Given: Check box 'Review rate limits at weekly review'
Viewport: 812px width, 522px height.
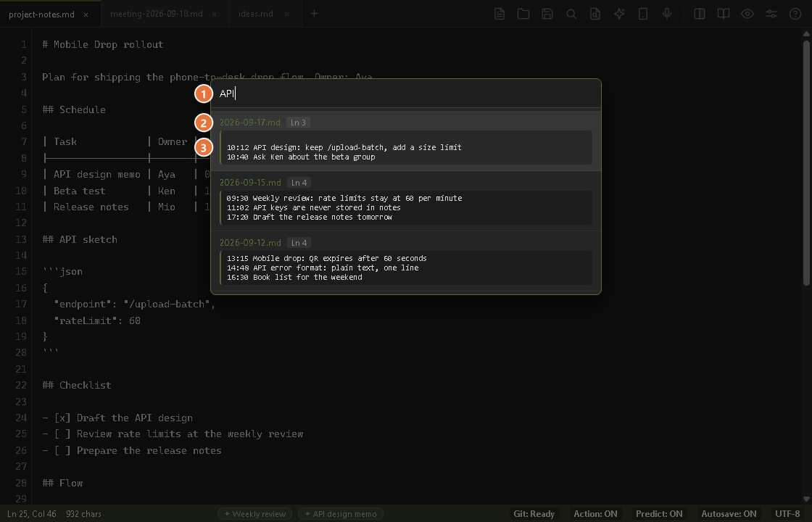Looking at the screenshot, I should pos(62,434).
